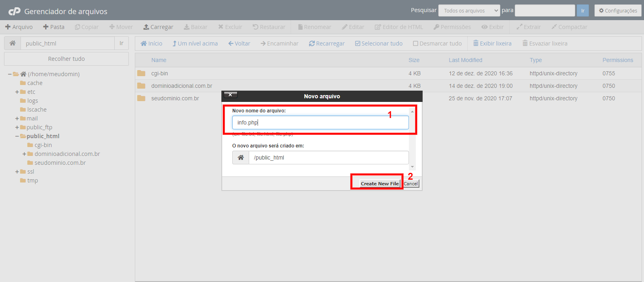Click the home icon beside path field
This screenshot has width=644, height=282.
click(x=12, y=43)
